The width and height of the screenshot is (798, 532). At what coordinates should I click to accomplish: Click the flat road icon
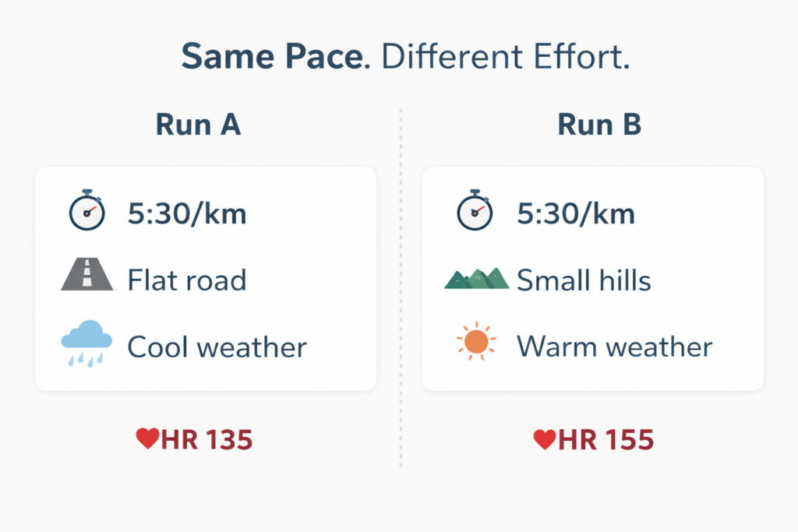pos(87,277)
